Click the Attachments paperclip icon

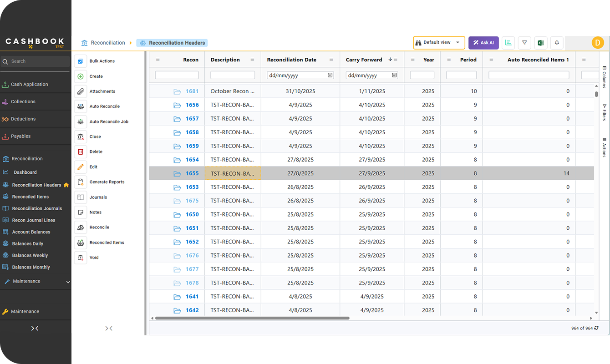click(81, 91)
